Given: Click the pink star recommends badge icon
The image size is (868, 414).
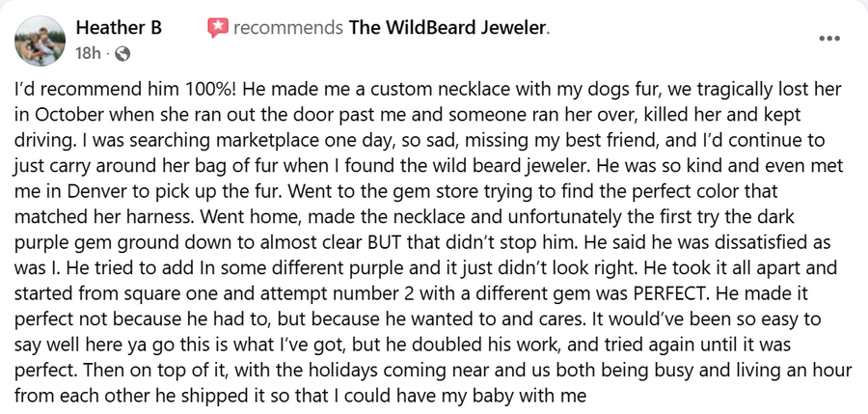Looking at the screenshot, I should pyautogui.click(x=218, y=28).
